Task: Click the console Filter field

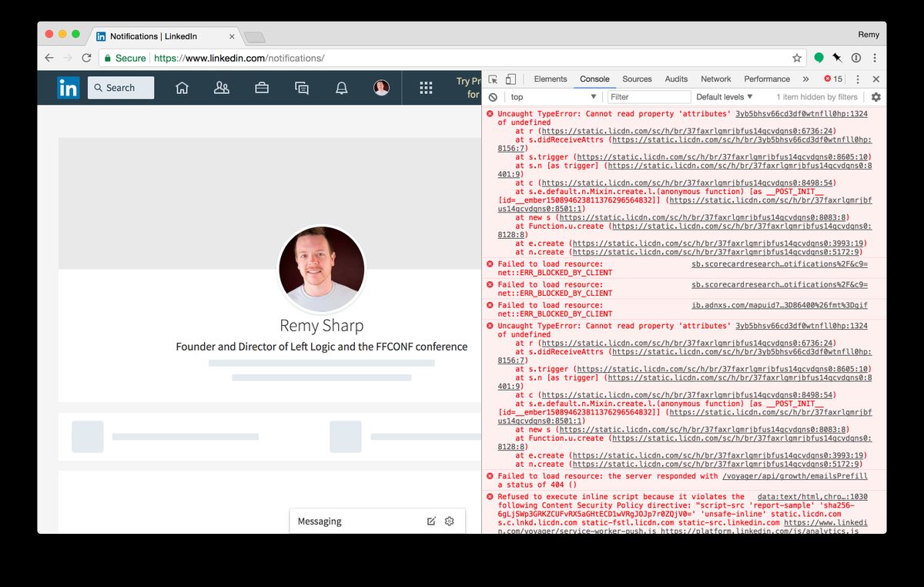Action: point(649,97)
